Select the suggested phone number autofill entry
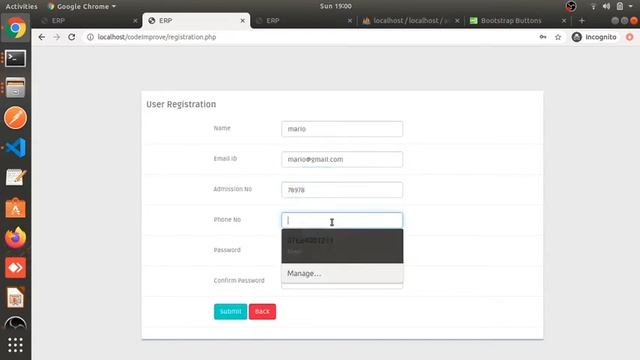The height and width of the screenshot is (360, 640). click(x=342, y=246)
